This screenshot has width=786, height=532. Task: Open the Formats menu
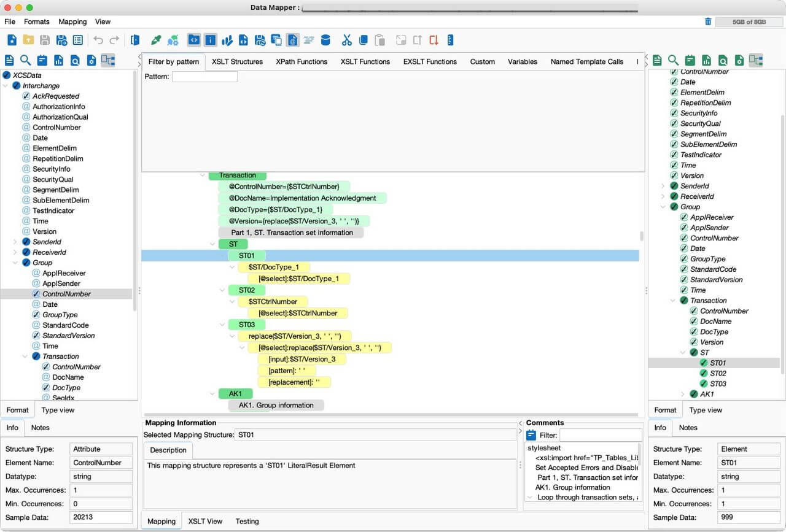click(x=37, y=21)
